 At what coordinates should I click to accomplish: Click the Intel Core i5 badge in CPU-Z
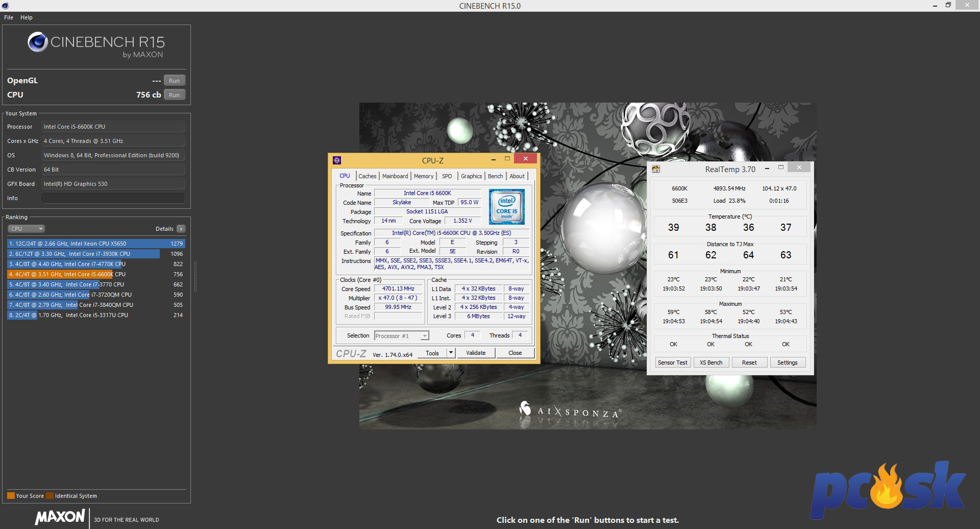(507, 207)
